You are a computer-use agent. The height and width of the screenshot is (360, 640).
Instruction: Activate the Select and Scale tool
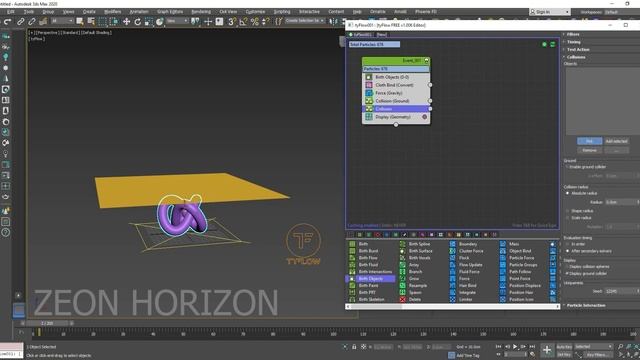(x=149, y=21)
